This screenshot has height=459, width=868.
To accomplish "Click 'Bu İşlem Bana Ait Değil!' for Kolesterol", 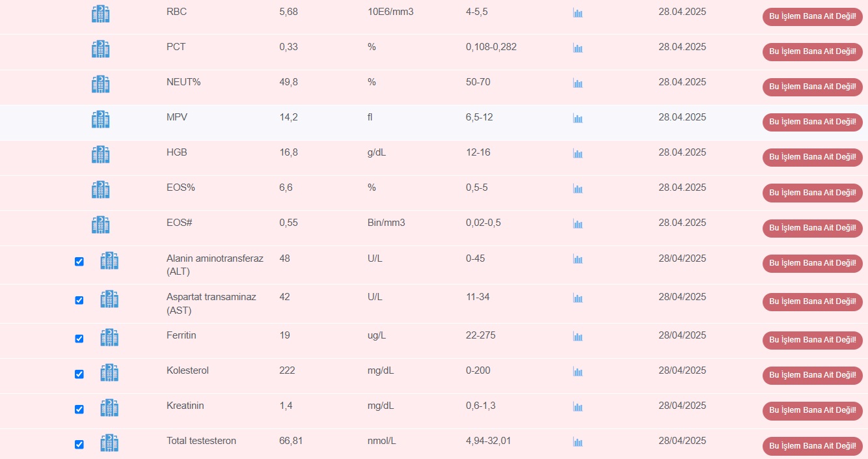I will [813, 375].
